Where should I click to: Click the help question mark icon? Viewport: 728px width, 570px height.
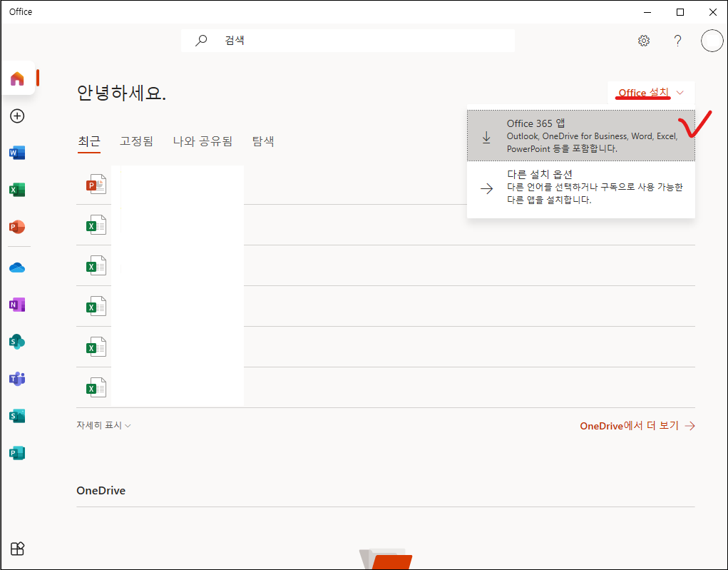(x=678, y=41)
